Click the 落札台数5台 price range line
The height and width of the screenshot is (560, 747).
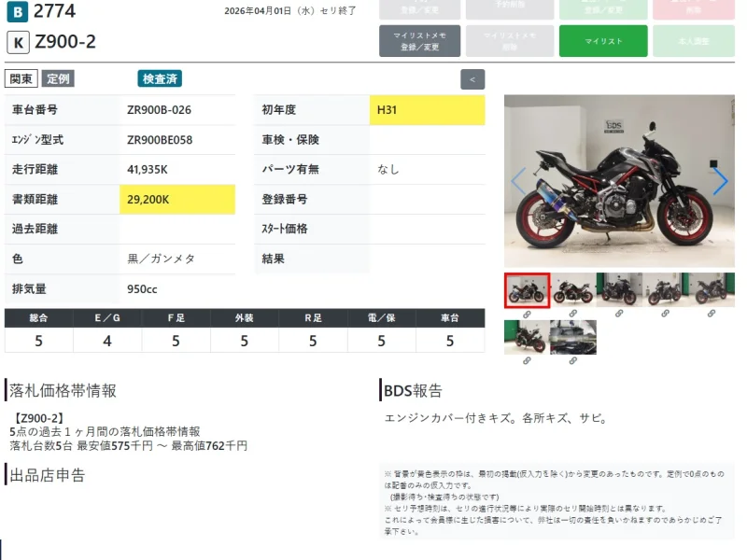point(129,446)
